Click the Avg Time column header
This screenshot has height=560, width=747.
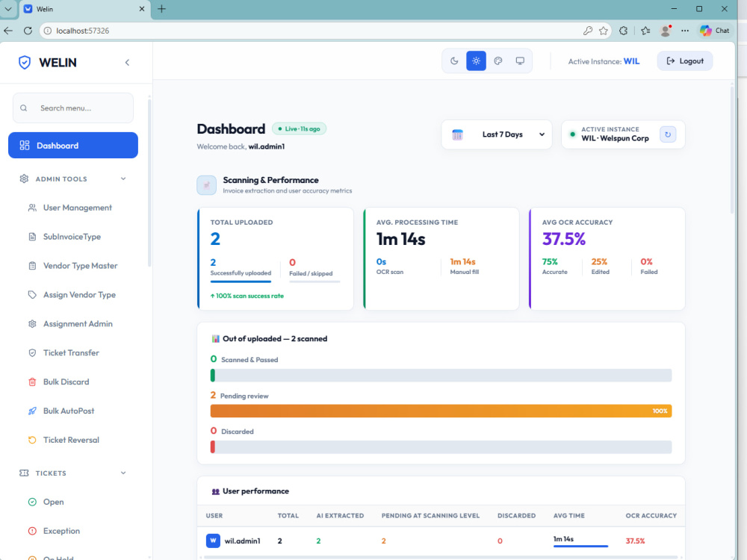click(568, 516)
